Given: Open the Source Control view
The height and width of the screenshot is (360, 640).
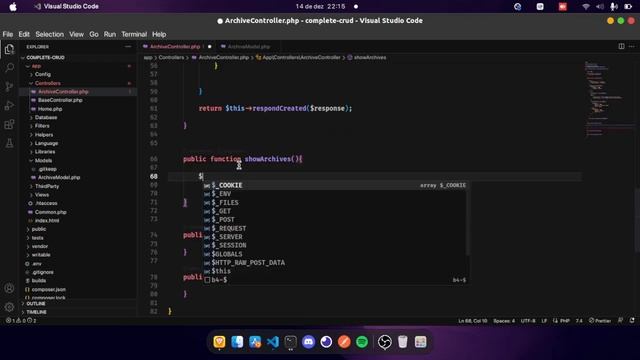Looking at the screenshot, I should tap(9, 87).
